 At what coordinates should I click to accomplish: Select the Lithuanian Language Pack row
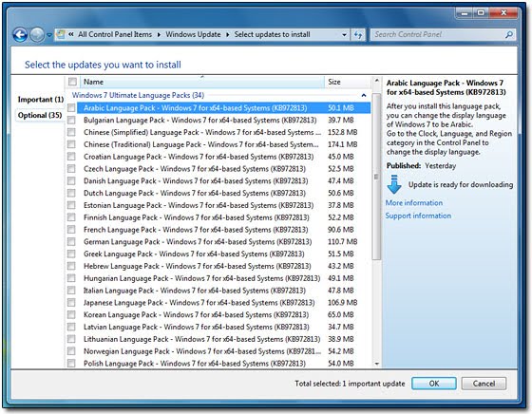[x=218, y=339]
